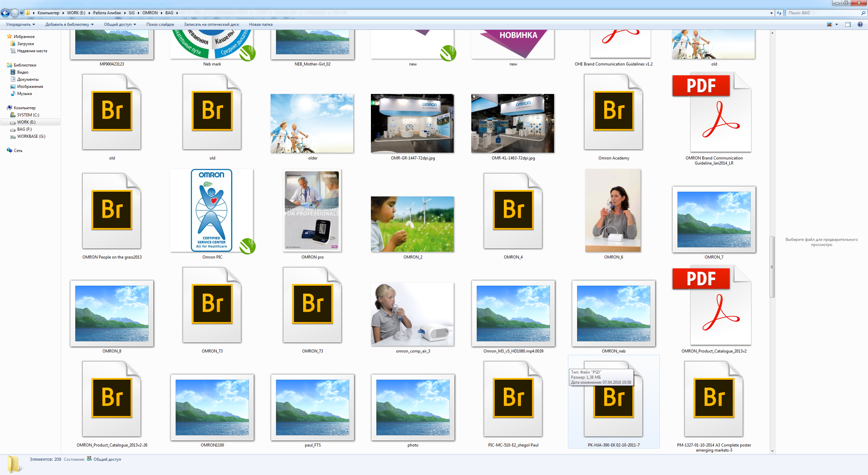Screen dimensions: 868x475
Task: Select Сеть in the navigation pane
Action: tap(18, 151)
